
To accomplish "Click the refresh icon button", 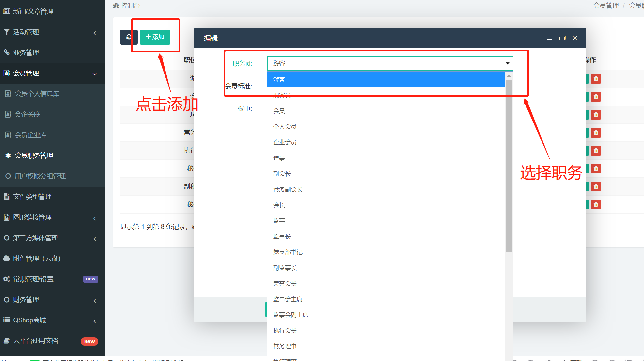I will (129, 37).
